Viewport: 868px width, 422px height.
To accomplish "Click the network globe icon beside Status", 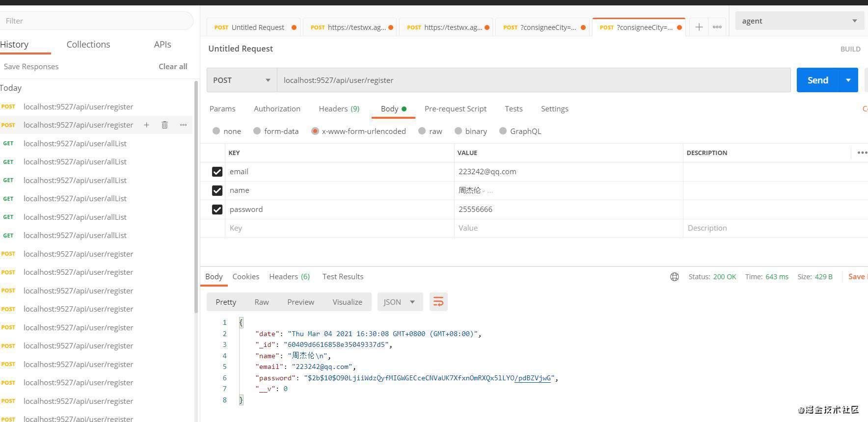I will [675, 277].
